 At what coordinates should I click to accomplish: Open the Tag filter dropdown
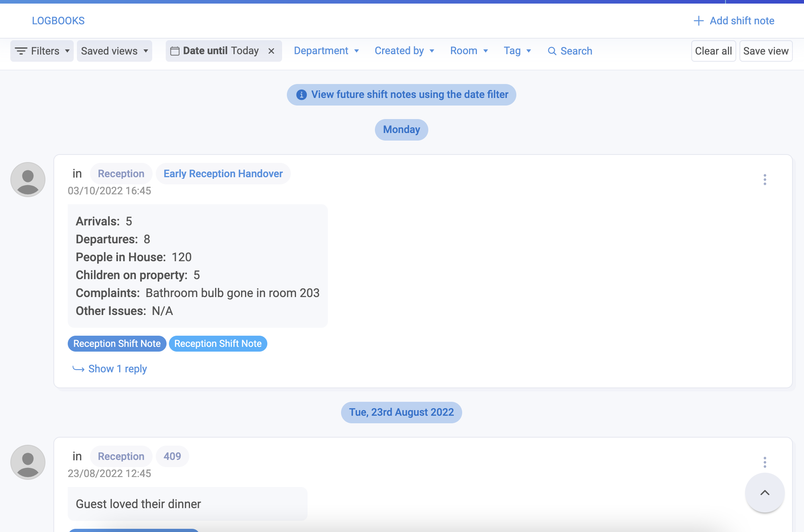pos(517,51)
